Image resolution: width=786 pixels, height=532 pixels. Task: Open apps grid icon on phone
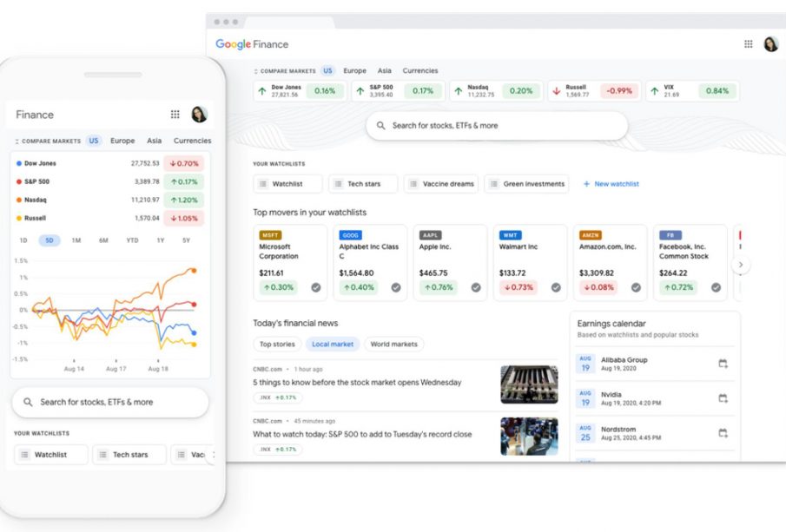(x=175, y=115)
